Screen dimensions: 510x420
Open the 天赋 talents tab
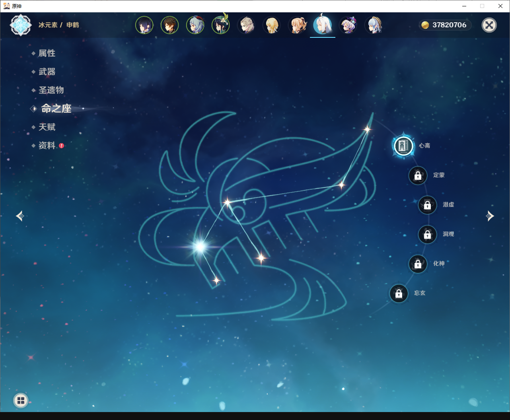(47, 127)
